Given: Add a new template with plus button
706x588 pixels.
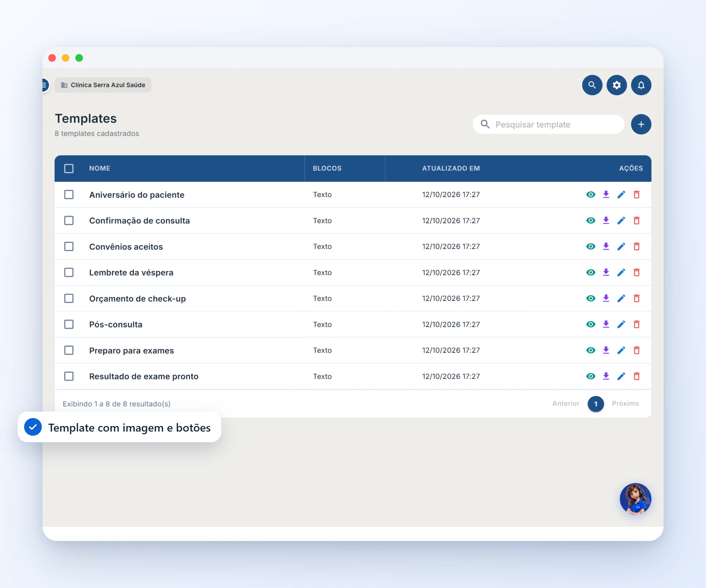Looking at the screenshot, I should pos(641,124).
